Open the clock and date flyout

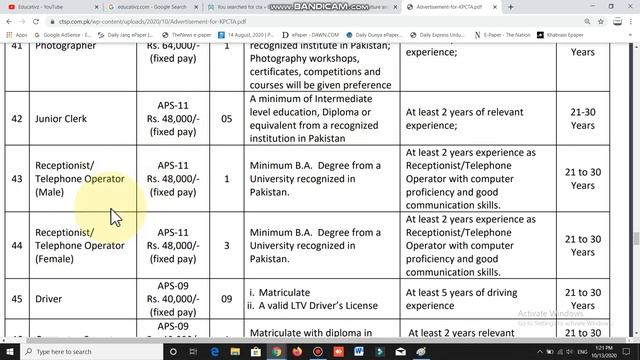(604, 351)
